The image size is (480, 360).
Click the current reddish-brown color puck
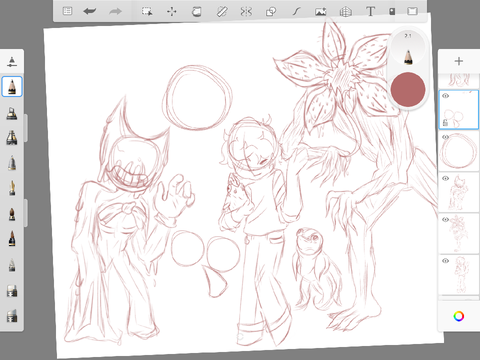coord(408,90)
